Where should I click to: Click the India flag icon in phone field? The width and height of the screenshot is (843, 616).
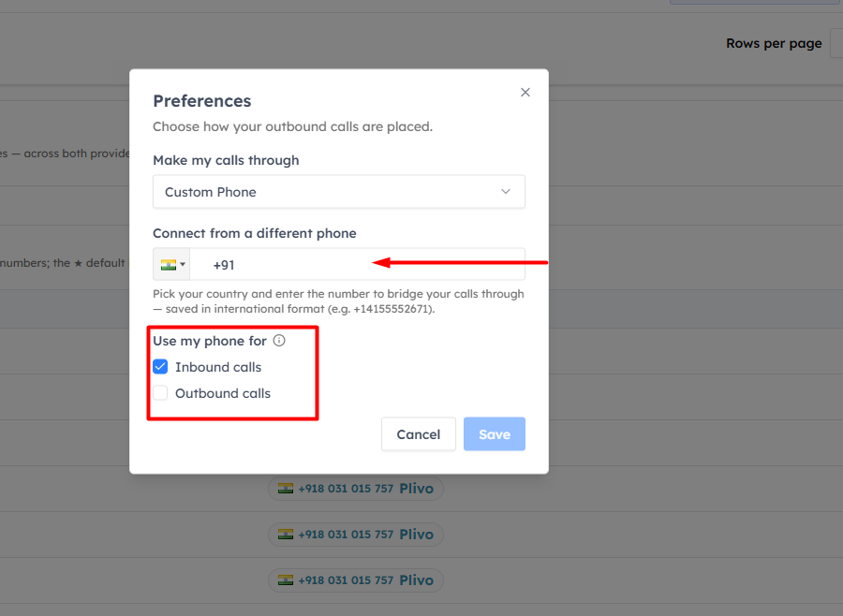(x=169, y=264)
